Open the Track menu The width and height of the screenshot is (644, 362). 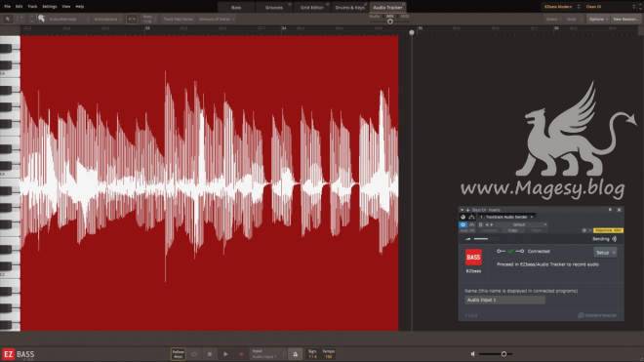click(32, 7)
